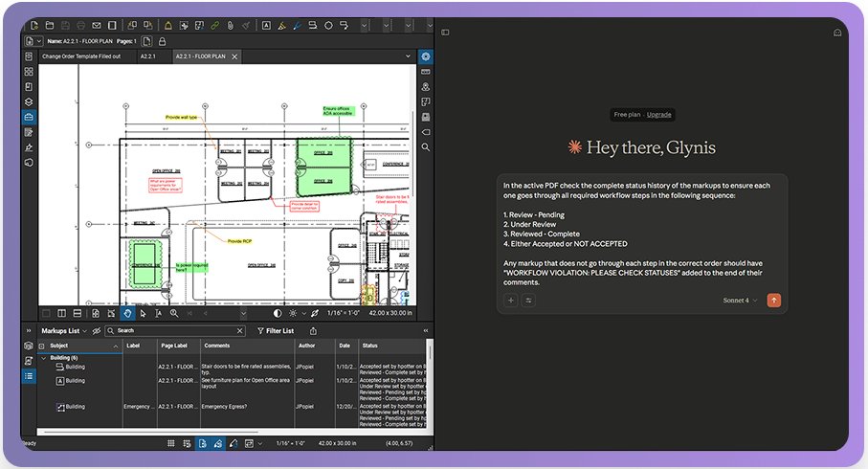Open the Sonnet 4 model selector

coord(740,301)
